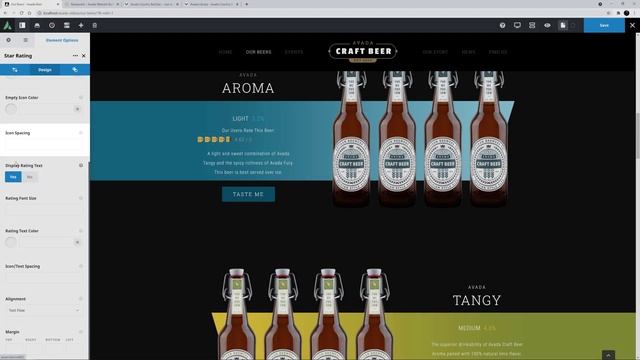This screenshot has width=640, height=360.
Task: Open a new browser tab with plus
Action: pyautogui.click(x=247, y=4)
